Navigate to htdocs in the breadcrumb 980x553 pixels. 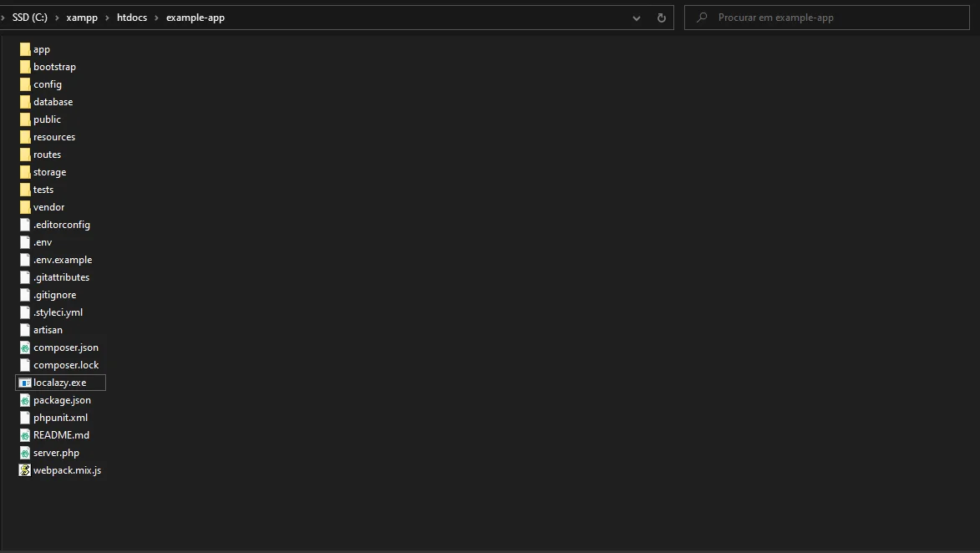tap(132, 18)
